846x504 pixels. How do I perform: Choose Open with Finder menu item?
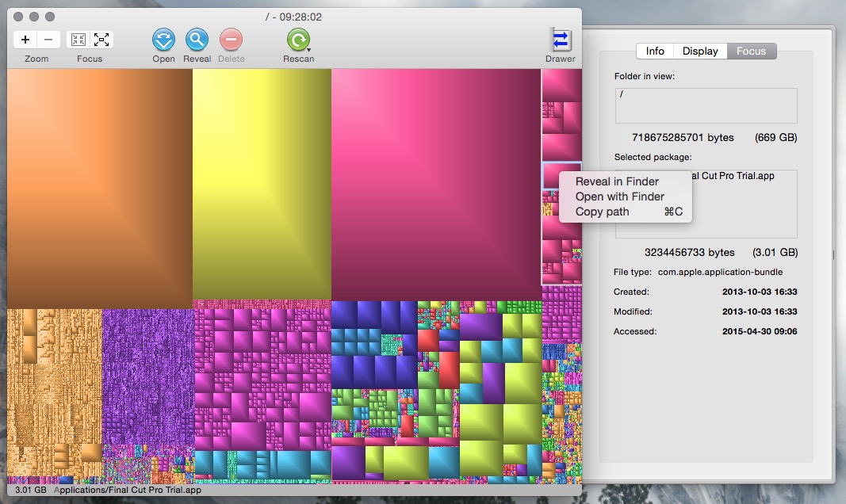619,197
